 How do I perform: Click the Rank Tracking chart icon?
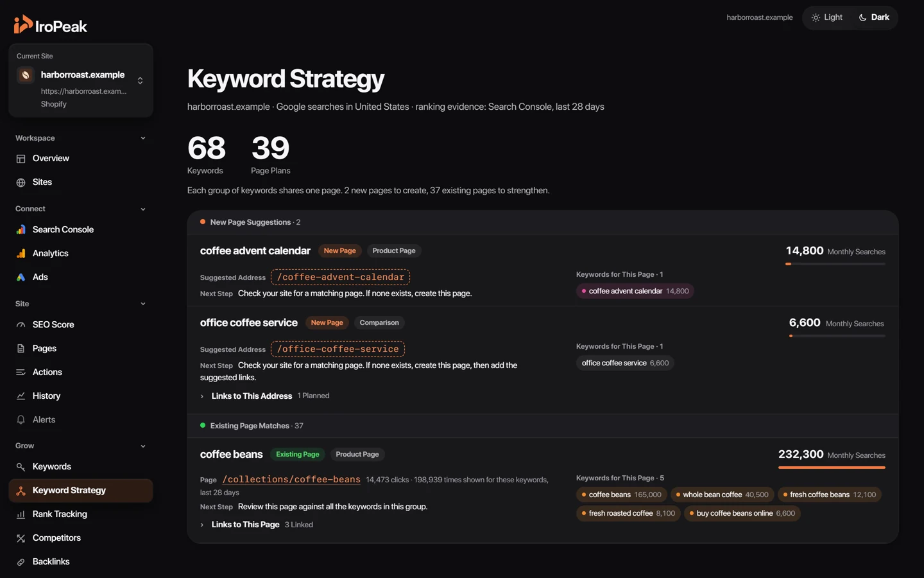[x=21, y=514]
